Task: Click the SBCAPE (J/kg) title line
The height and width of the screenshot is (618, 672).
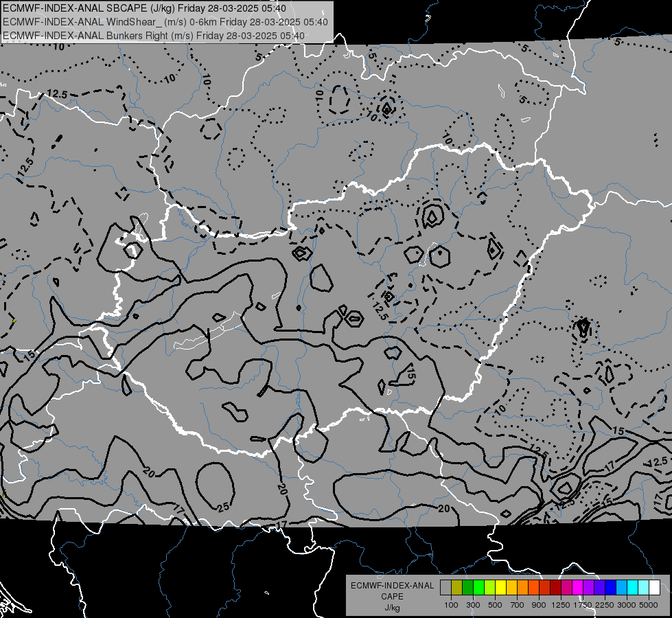Action: [x=144, y=8]
